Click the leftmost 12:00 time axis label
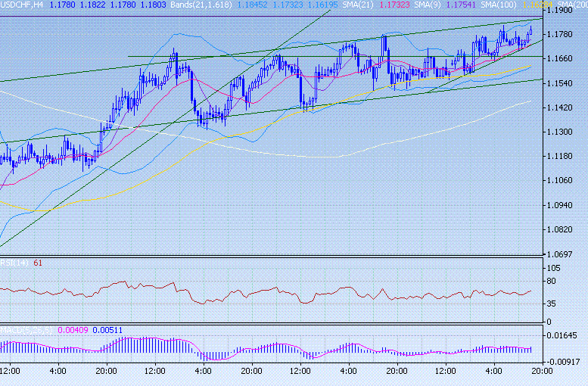The image size is (588, 386). click(11, 371)
